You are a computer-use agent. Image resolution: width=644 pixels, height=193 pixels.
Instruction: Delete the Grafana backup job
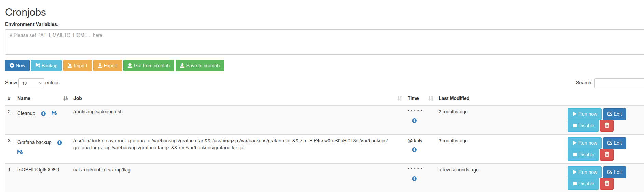click(607, 155)
